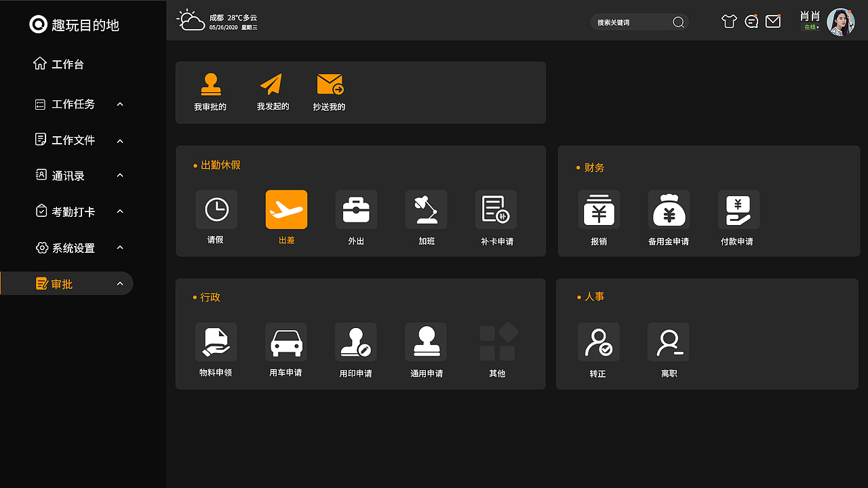Open the 物料申领 icon
This screenshot has height=488, width=868.
(216, 342)
